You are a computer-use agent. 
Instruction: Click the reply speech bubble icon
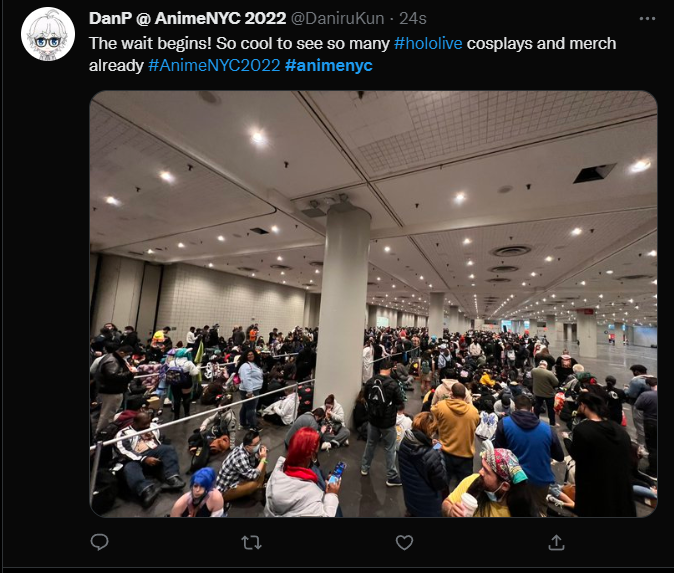coord(99,542)
